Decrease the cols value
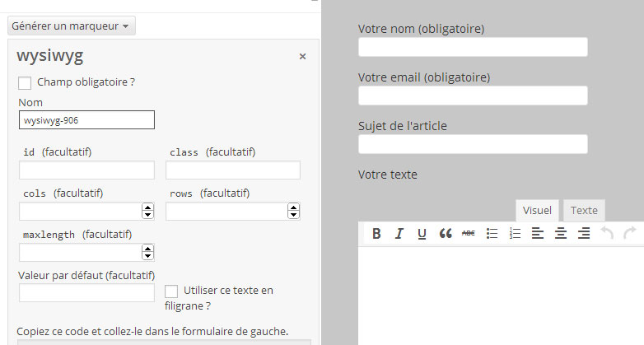Screen dimensions: 644x345 148,215
